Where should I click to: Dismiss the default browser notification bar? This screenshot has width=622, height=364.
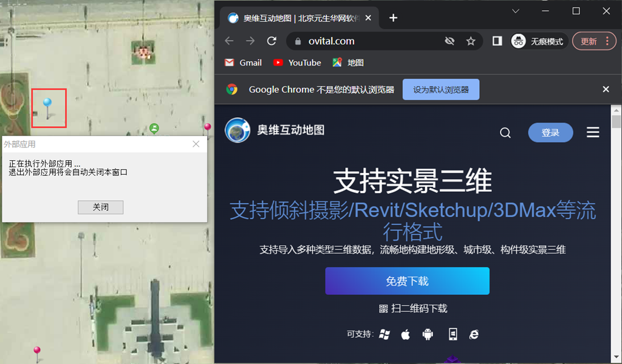click(606, 89)
